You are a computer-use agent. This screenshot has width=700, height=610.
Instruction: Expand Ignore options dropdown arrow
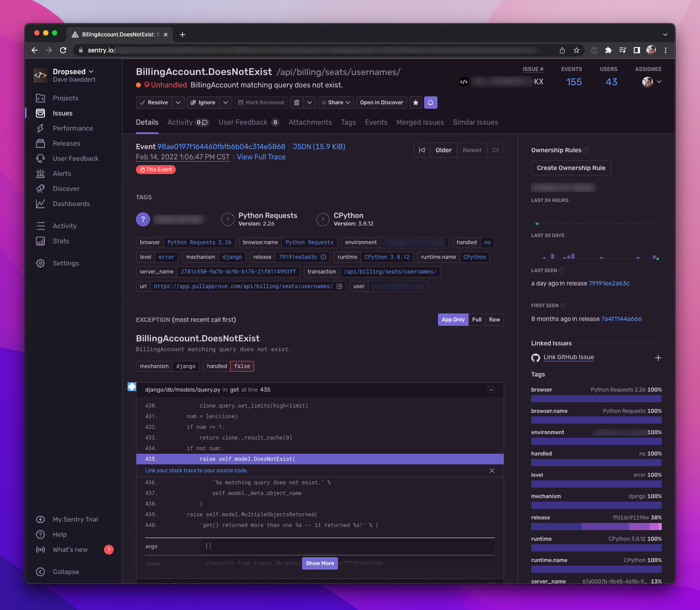pyautogui.click(x=226, y=103)
